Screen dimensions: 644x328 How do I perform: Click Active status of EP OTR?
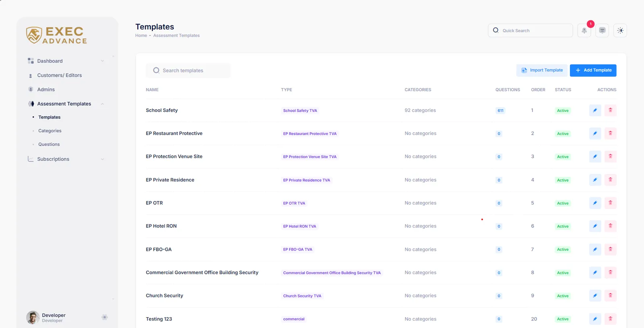click(563, 203)
